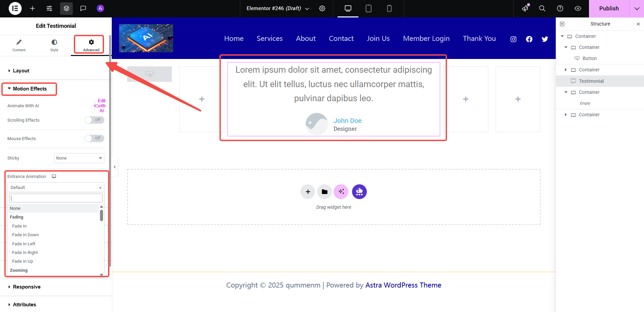
Task: Open the Services menu item in navigation
Action: (x=269, y=39)
